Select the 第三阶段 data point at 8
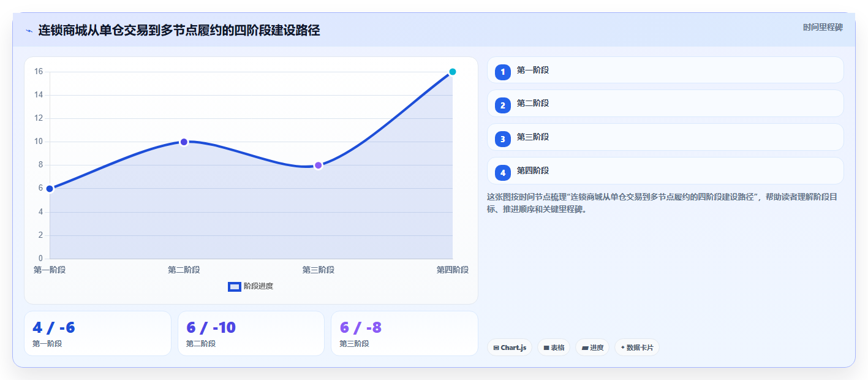The image size is (868, 380). [318, 165]
